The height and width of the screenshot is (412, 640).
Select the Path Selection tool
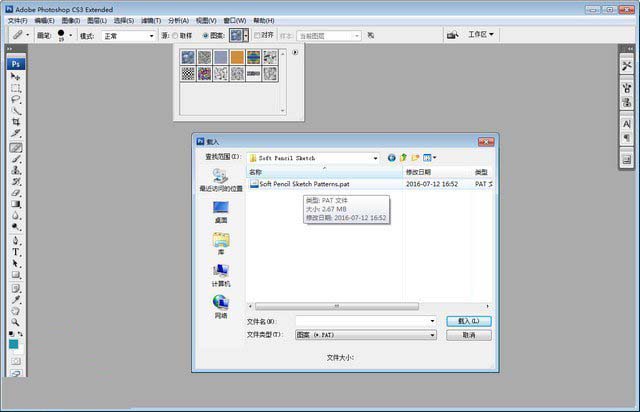click(16, 264)
